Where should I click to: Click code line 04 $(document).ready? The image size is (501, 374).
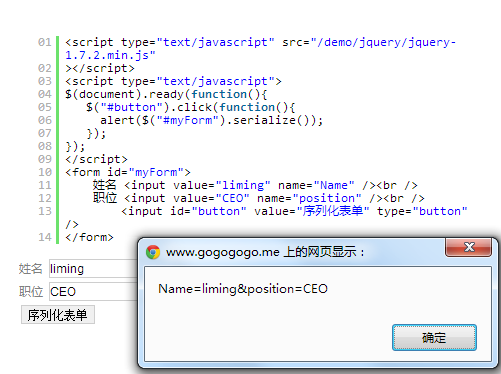coord(166,94)
